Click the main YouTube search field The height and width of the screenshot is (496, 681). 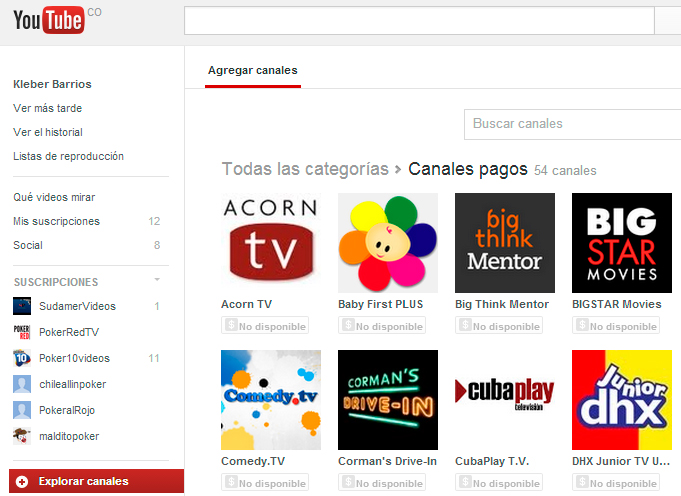pos(419,20)
